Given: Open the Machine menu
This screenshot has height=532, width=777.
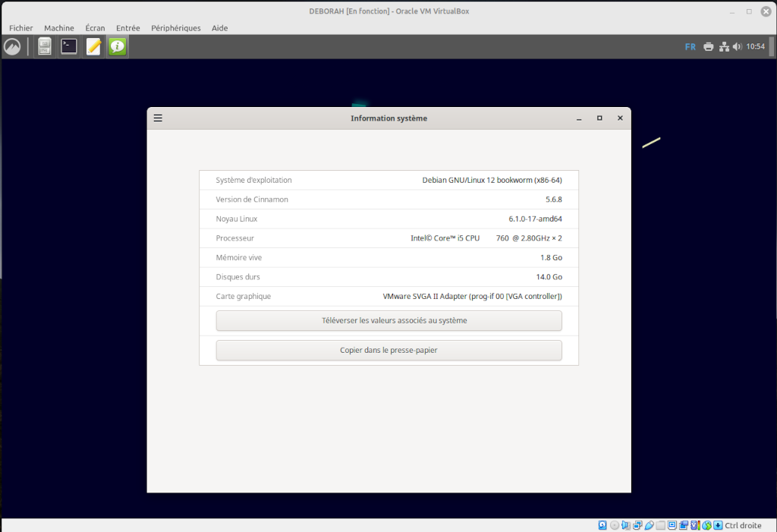Looking at the screenshot, I should point(59,28).
